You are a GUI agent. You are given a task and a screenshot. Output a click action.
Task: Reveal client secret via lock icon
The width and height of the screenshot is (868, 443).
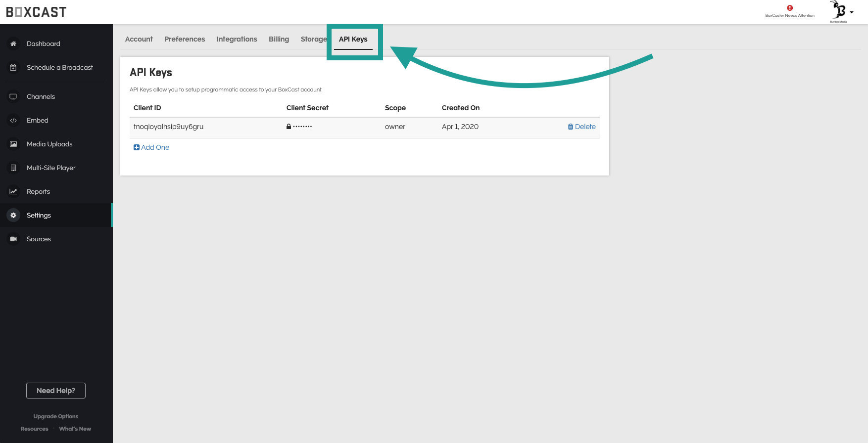click(289, 127)
